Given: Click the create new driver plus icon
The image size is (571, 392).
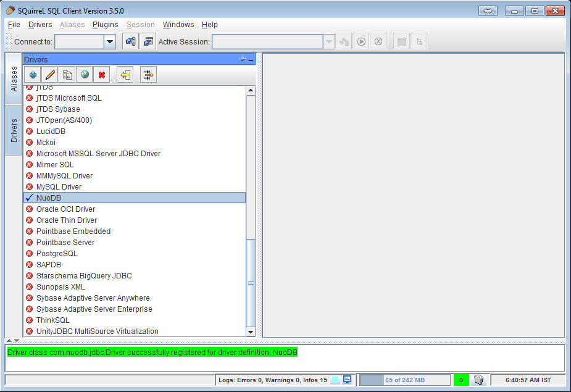Looking at the screenshot, I should coord(33,75).
